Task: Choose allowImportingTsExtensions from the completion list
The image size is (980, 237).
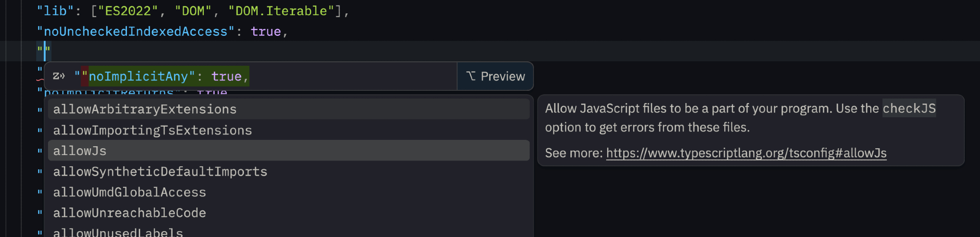Action: [x=152, y=130]
